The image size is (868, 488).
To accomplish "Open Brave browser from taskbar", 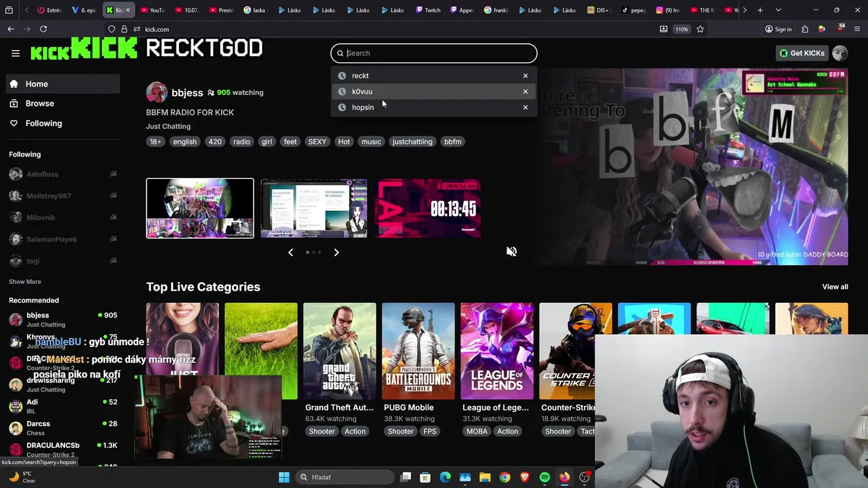I will point(525,477).
